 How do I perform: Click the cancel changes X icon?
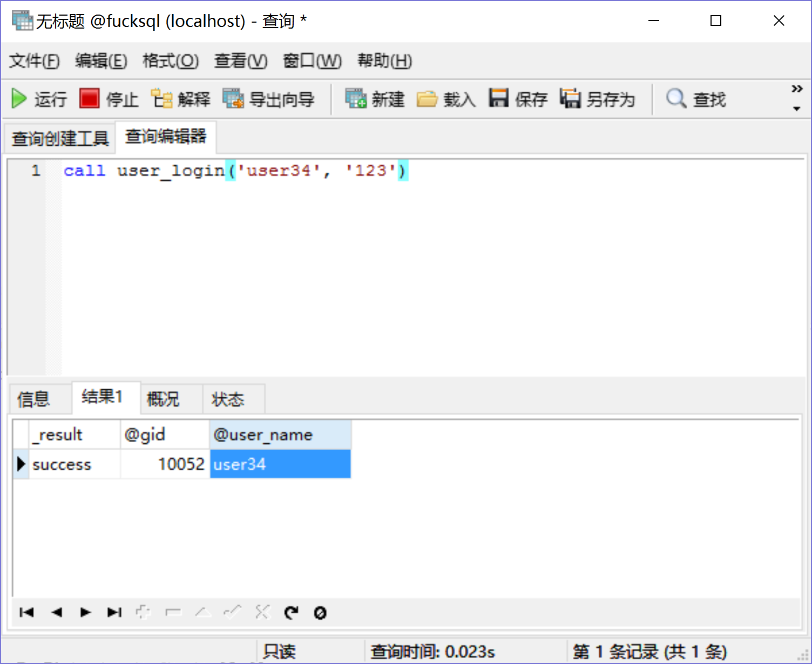262,612
